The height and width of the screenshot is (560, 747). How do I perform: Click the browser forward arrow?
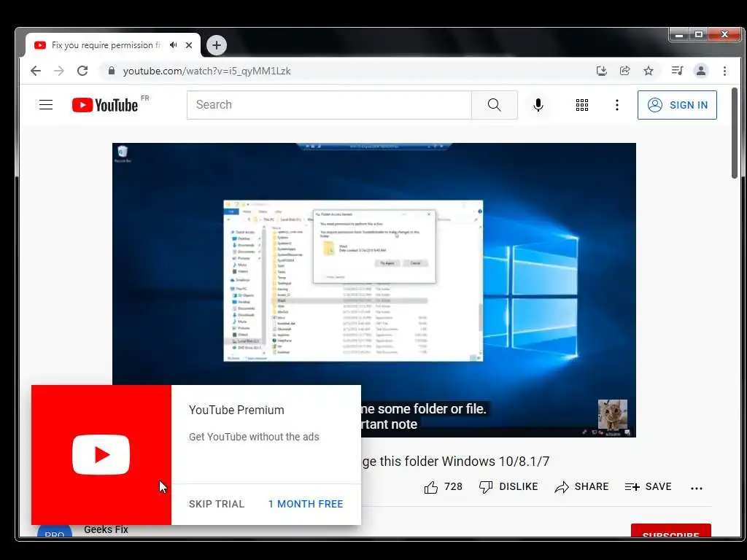coord(59,71)
